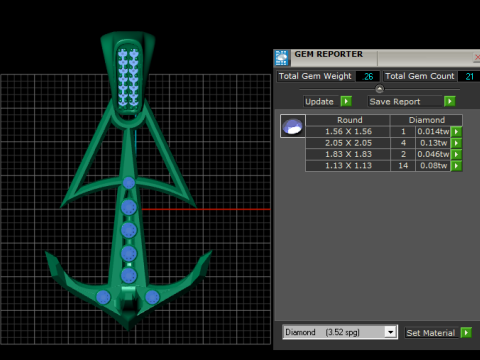
Task: Open the Diamond material dropdown
Action: coord(390,332)
